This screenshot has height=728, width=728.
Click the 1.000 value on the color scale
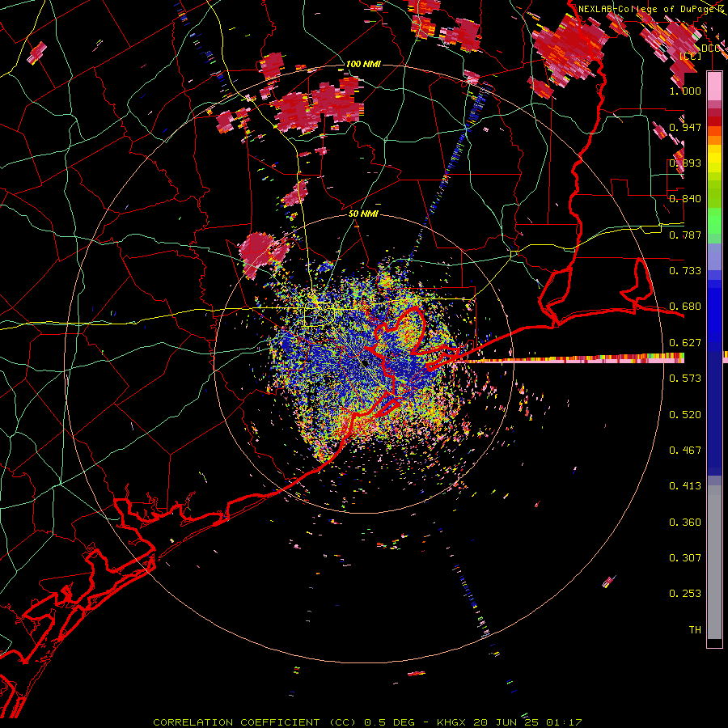tap(685, 91)
